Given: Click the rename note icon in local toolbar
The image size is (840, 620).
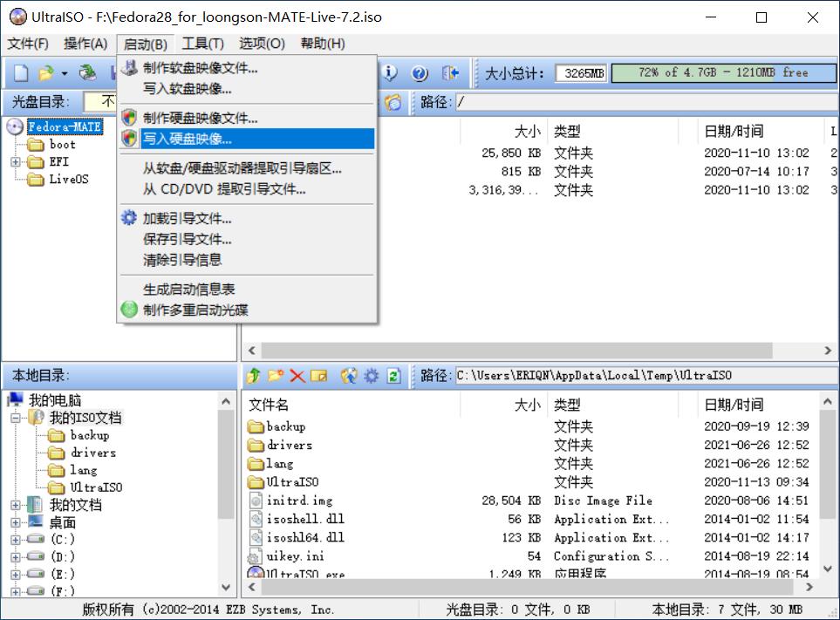Looking at the screenshot, I should (318, 376).
